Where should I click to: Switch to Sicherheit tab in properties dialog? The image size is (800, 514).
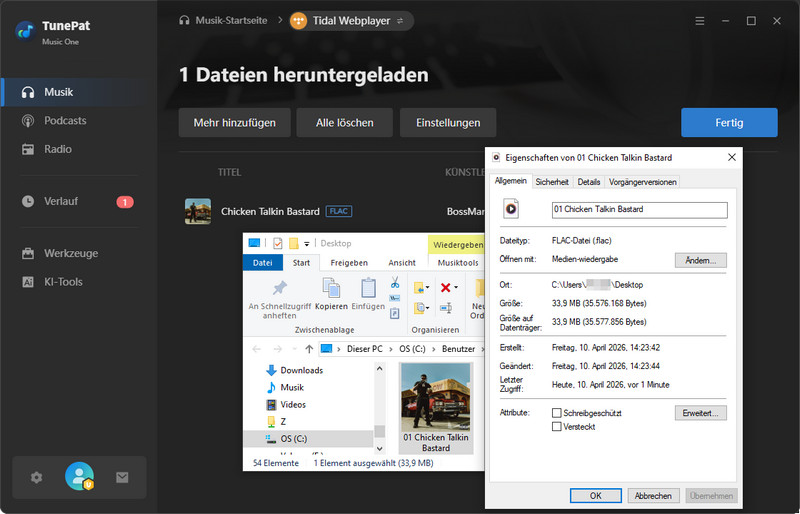coord(552,182)
